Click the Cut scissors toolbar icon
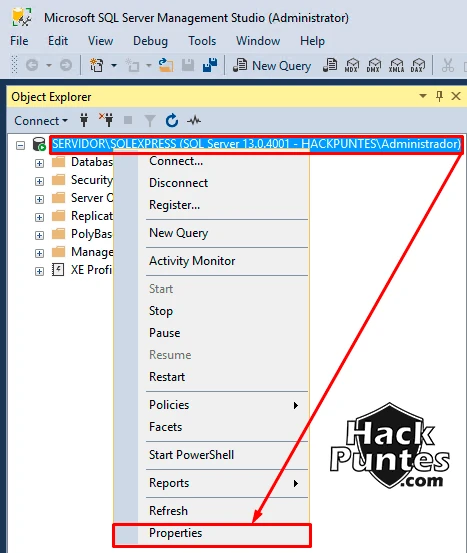The height and width of the screenshot is (553, 467). click(x=448, y=66)
